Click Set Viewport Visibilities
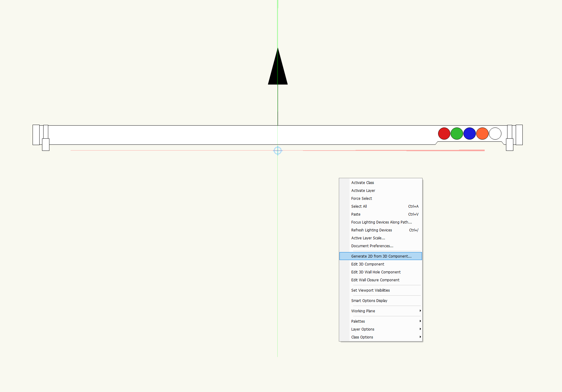Viewport: 562px width, 392px height. tap(370, 290)
